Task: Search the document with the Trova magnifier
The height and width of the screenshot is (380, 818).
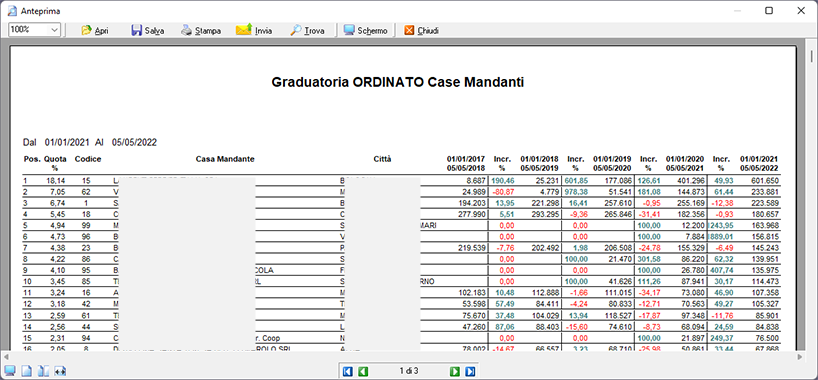Action: pos(308,30)
